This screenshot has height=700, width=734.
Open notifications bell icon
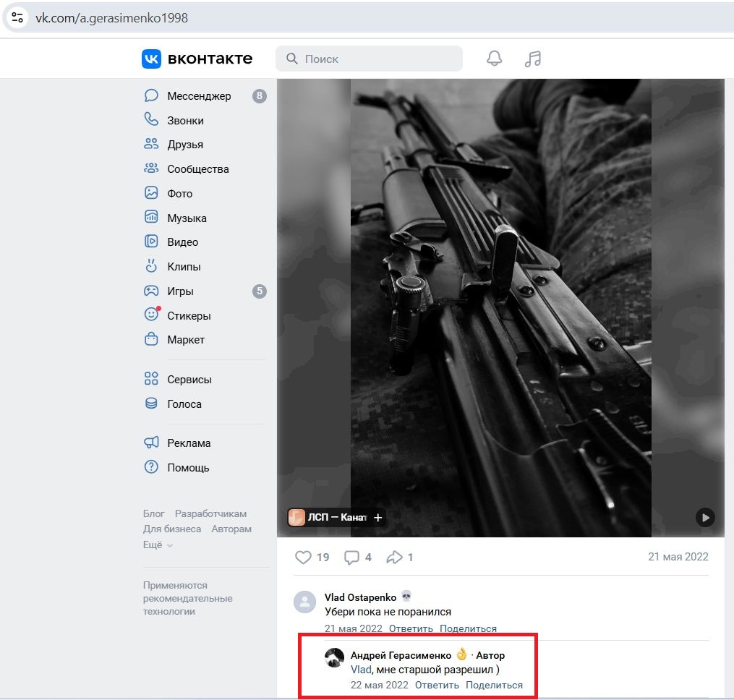494,59
